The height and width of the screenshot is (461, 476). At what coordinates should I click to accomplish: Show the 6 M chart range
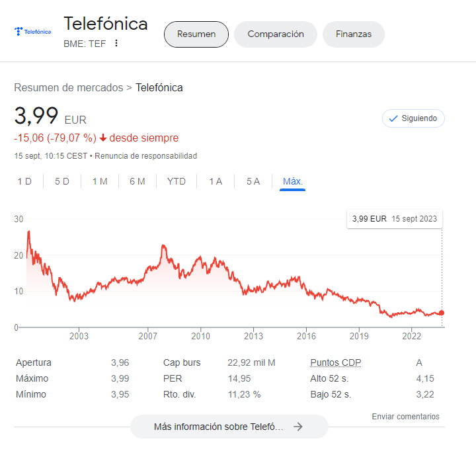click(138, 182)
